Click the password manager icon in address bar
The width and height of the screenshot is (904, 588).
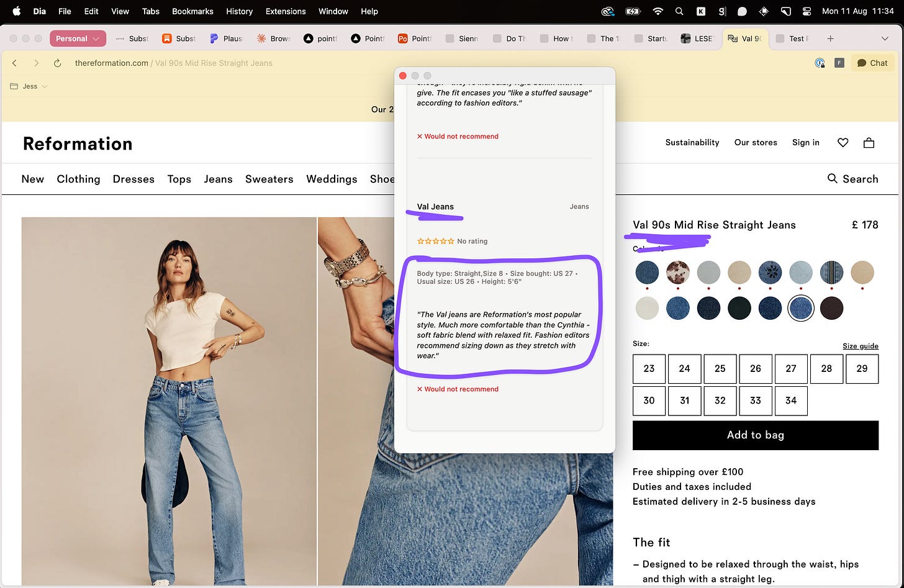[820, 63]
